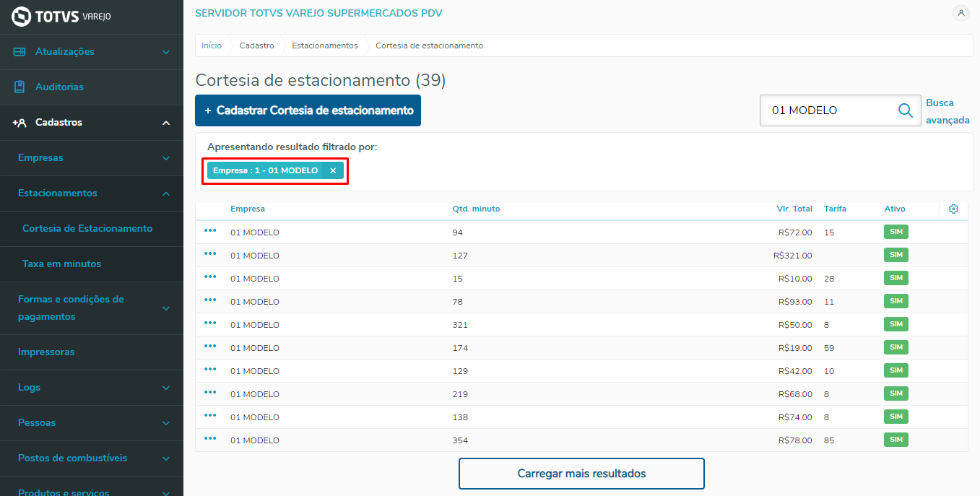Sort by Qtd. minuto column header
Screen dimensions: 980x496
(476, 209)
